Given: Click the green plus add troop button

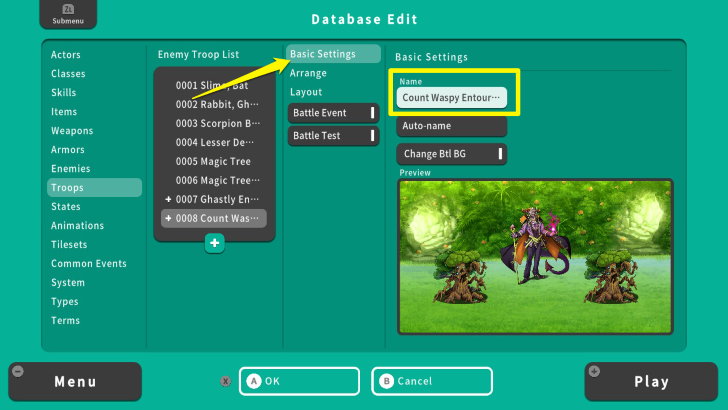Looking at the screenshot, I should [x=214, y=243].
